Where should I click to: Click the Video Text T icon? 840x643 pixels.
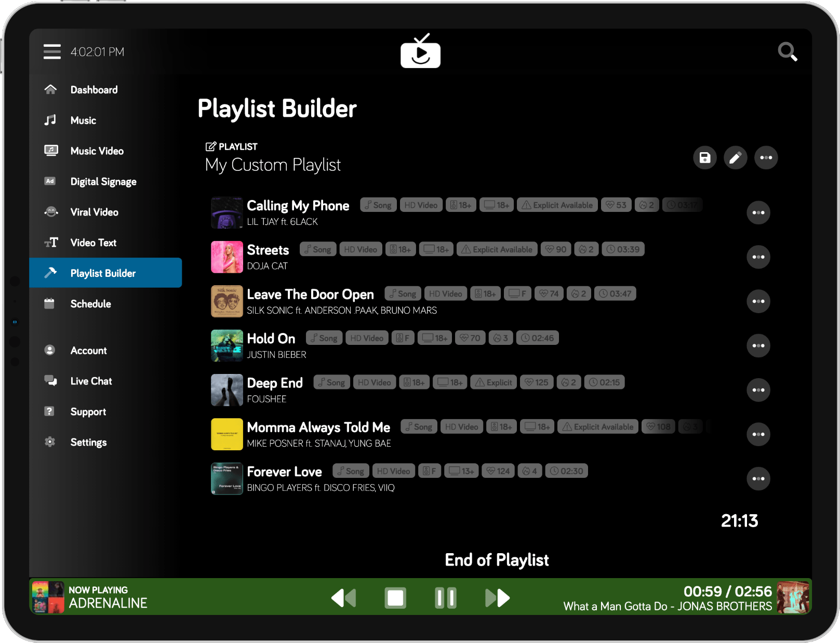tap(51, 243)
